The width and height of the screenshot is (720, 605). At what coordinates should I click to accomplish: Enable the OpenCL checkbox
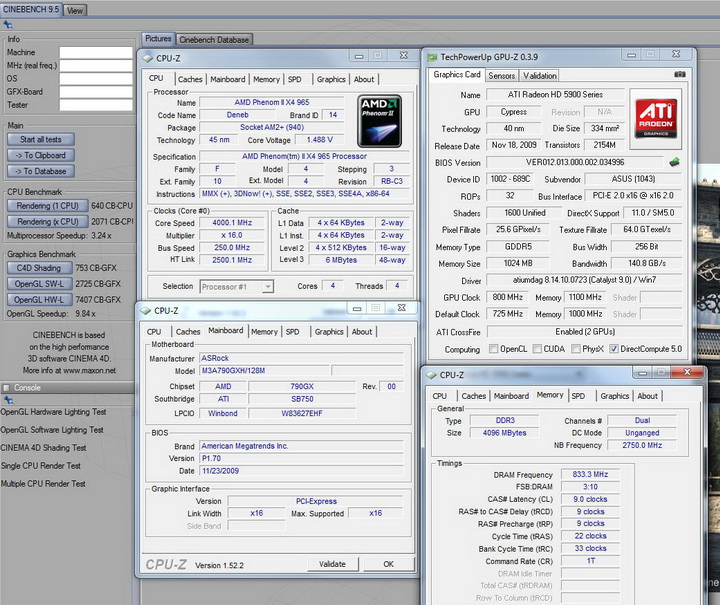pos(494,349)
